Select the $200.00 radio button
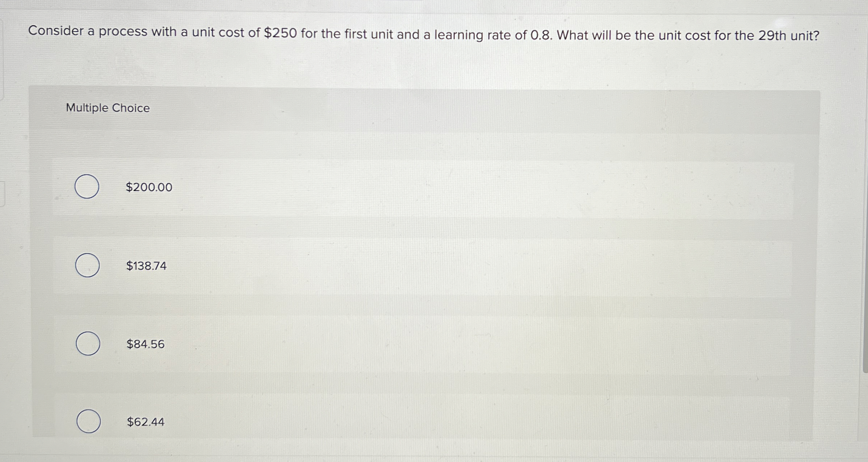Viewport: 868px width, 462px height. (x=88, y=187)
